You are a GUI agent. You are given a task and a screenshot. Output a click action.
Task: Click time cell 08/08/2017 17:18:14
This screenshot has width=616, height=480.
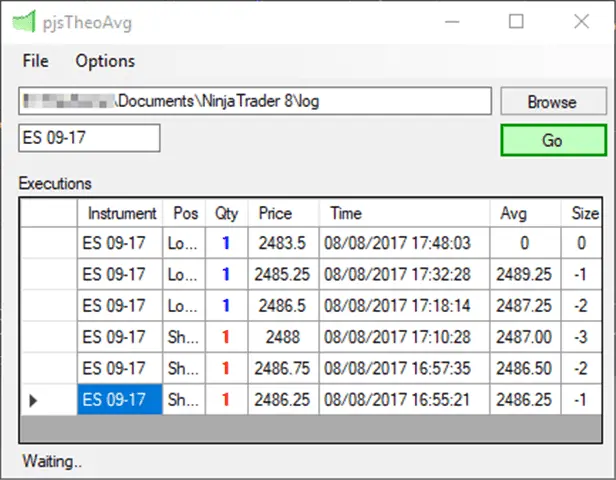point(405,306)
